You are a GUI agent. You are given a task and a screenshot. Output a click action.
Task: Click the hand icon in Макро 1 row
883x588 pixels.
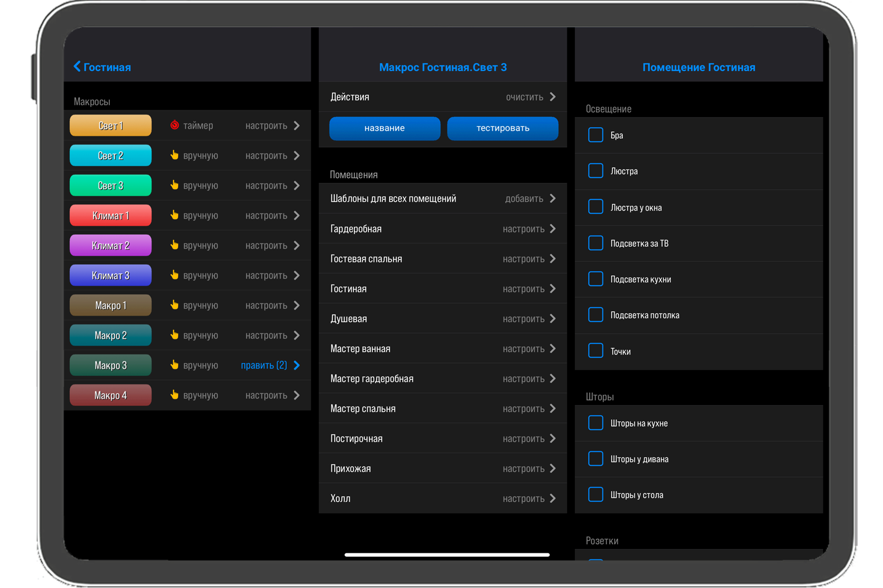174,305
